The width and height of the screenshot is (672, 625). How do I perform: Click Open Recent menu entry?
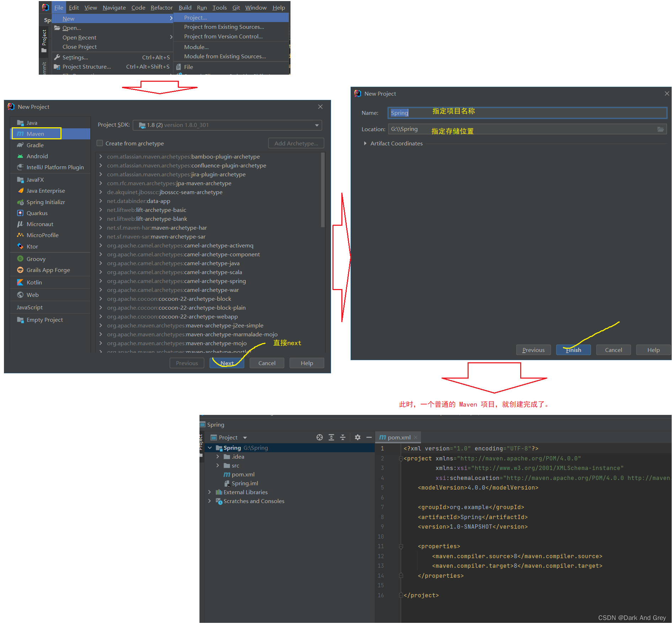click(113, 37)
